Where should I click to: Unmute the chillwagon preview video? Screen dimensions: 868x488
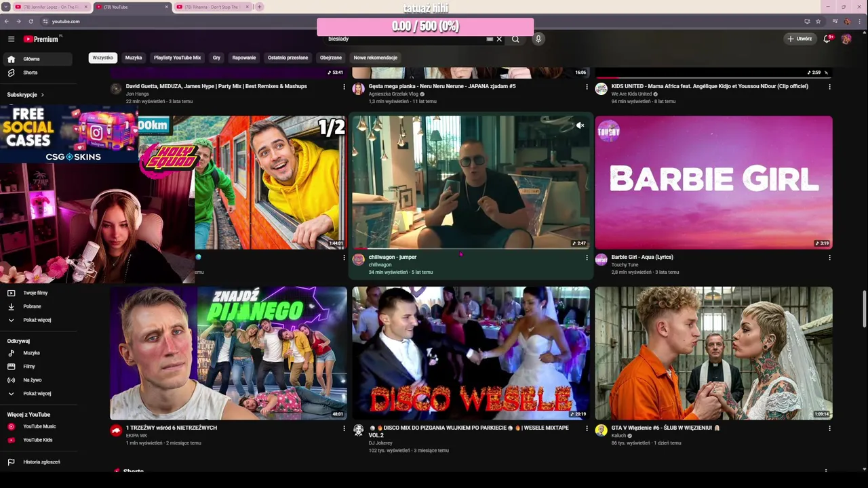point(580,125)
